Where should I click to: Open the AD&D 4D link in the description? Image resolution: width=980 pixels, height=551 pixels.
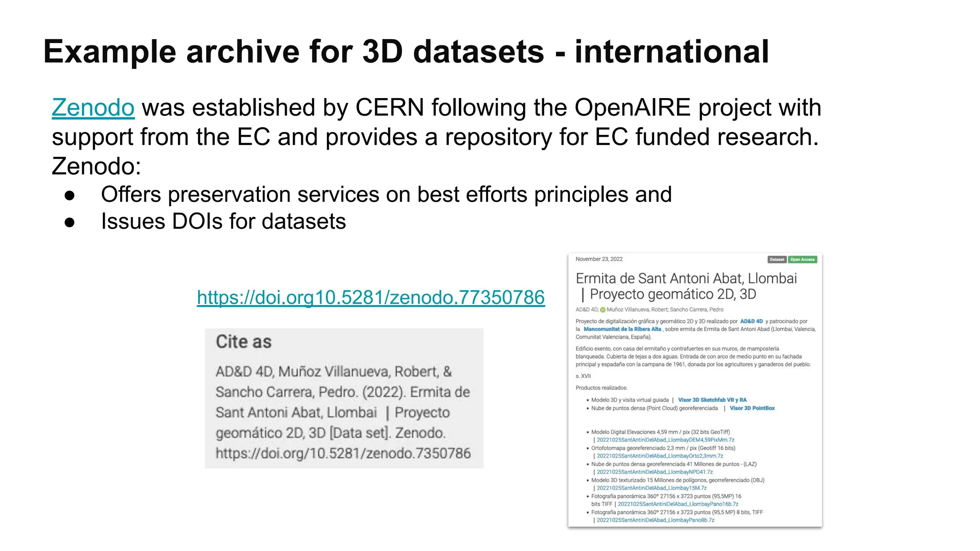(751, 321)
